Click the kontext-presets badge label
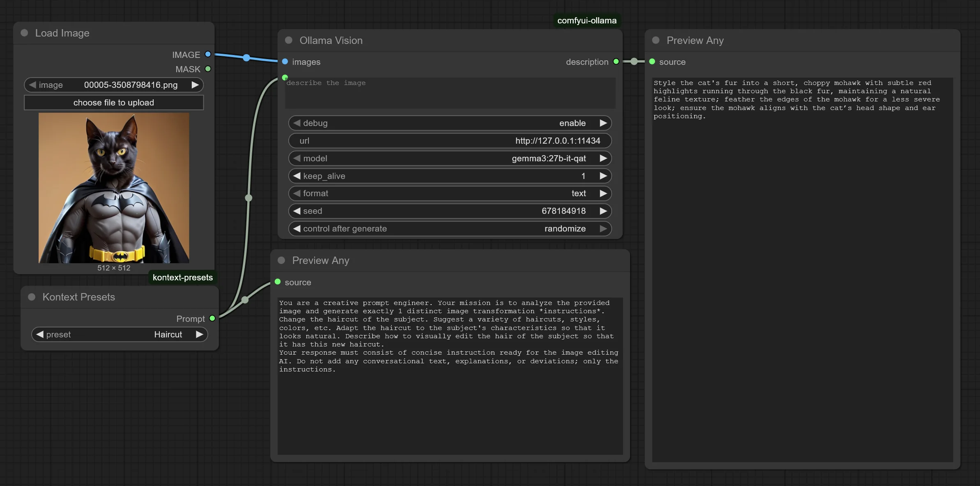This screenshot has width=980, height=486. pyautogui.click(x=182, y=277)
